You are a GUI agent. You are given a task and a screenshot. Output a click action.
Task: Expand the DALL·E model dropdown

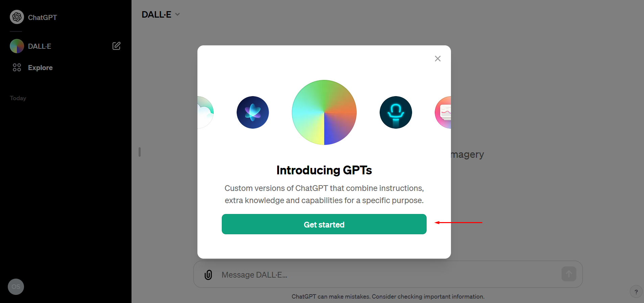[161, 15]
